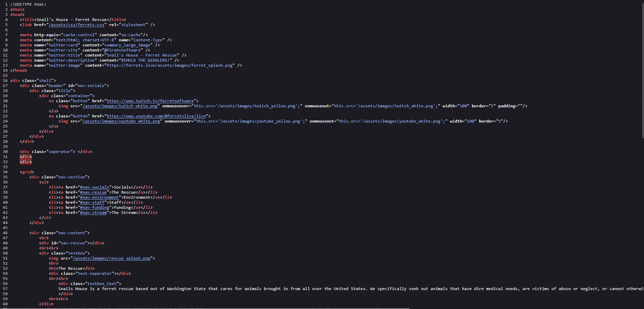644x309 pixels.
Task: Click line number 1 in the gutter
Action: coord(6,4)
